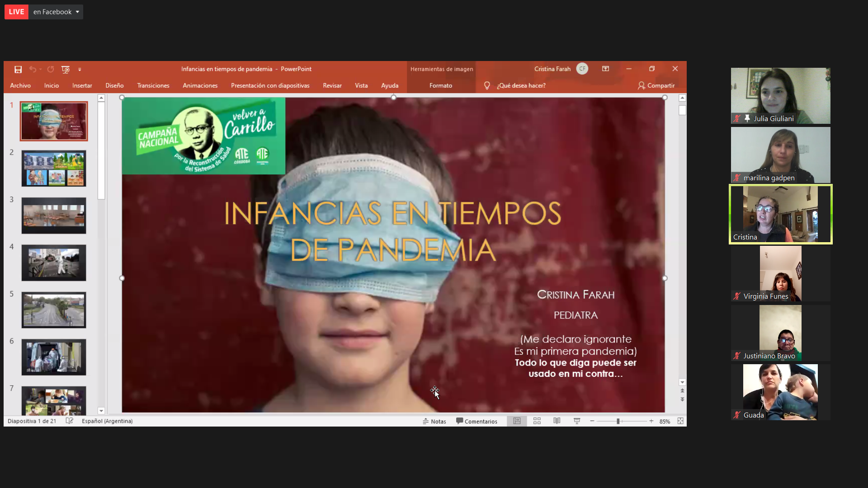Open the Undo history dropdown arrow
This screenshot has height=488, width=868.
[41, 69]
